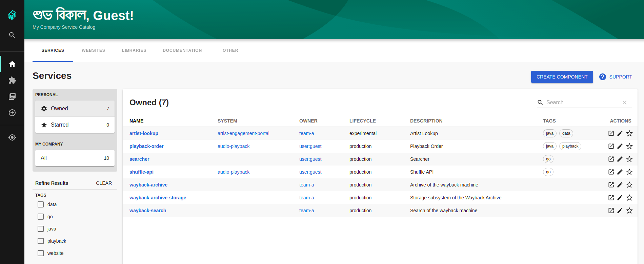This screenshot has width=644, height=264.
Task: Open team-a owner of wayback-search
Action: (306, 211)
